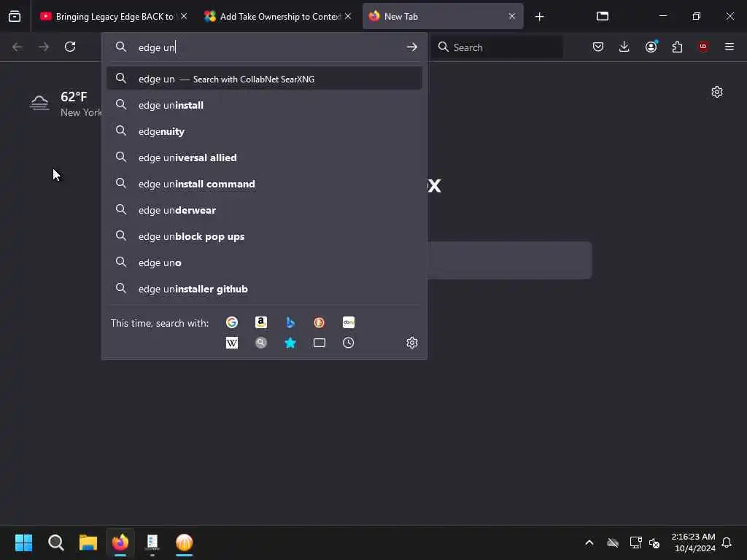Select the edgenuity suggestion
The height and width of the screenshot is (560, 747).
click(x=264, y=131)
